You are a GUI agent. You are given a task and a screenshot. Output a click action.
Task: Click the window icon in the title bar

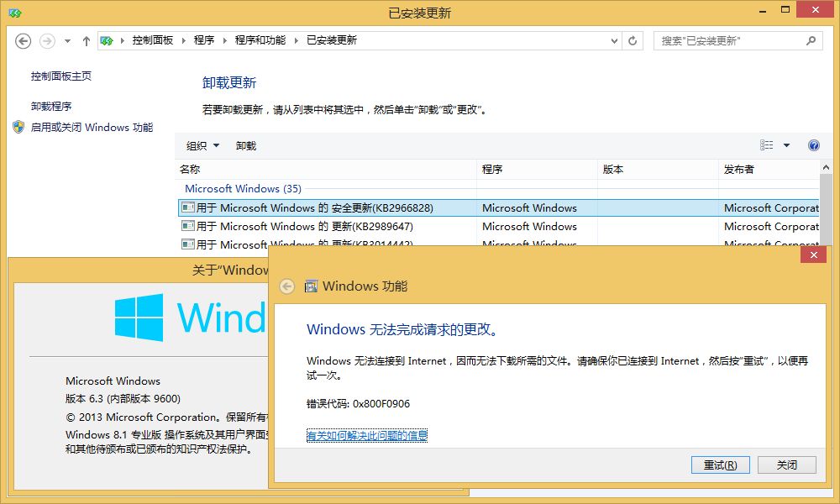[15, 13]
